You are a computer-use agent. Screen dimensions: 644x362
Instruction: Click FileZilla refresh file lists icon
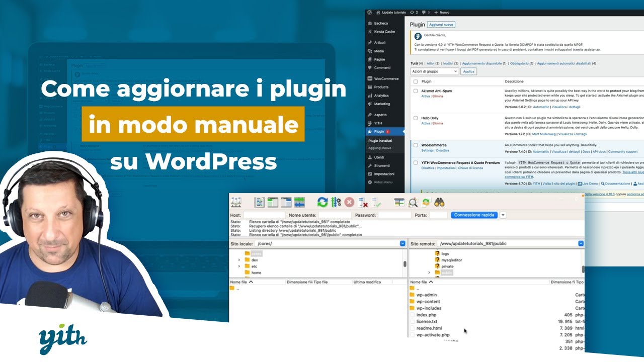pyautogui.click(x=323, y=202)
